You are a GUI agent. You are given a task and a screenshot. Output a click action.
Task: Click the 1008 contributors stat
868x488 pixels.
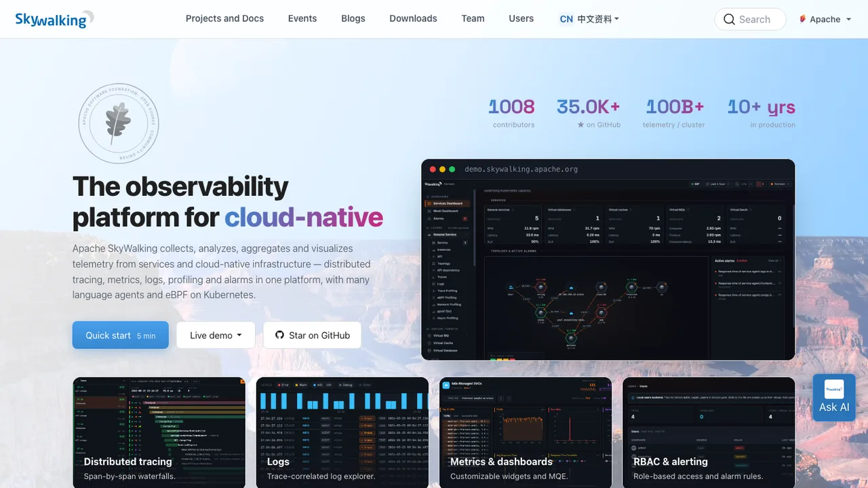coord(511,113)
